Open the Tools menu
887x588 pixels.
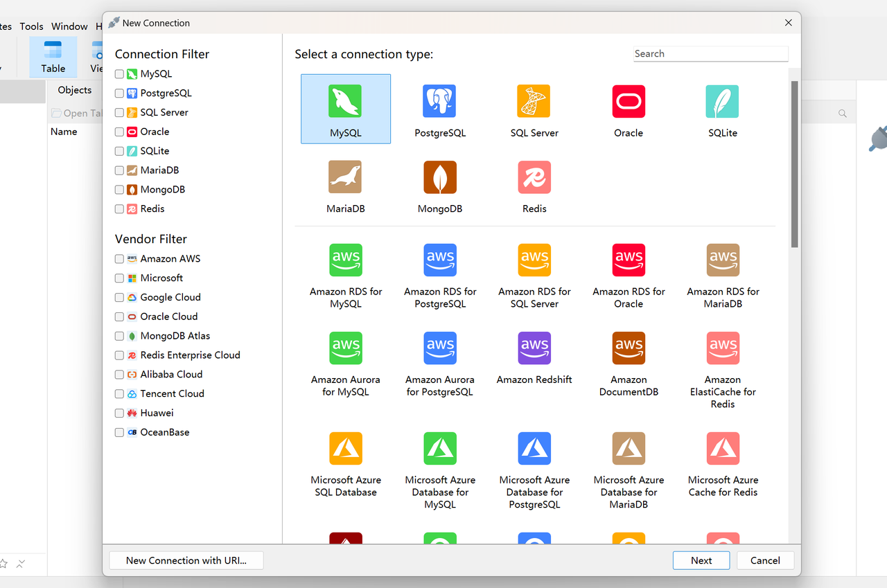[x=31, y=26]
